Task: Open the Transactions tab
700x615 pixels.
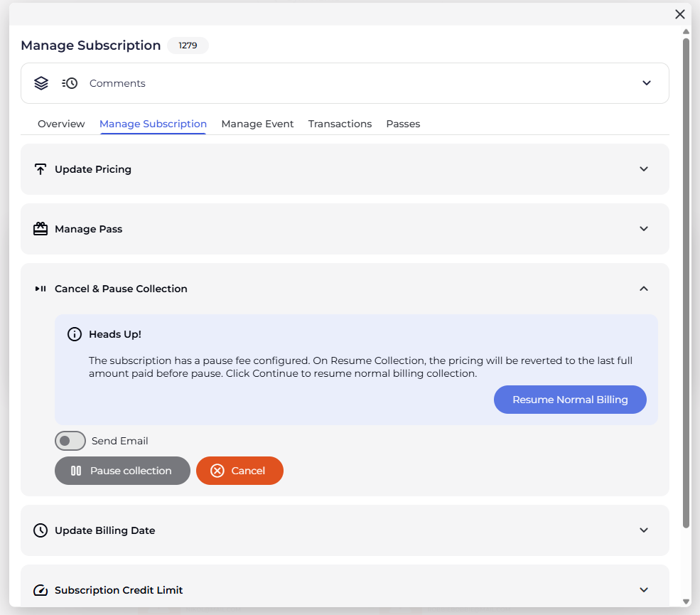Action: point(340,124)
